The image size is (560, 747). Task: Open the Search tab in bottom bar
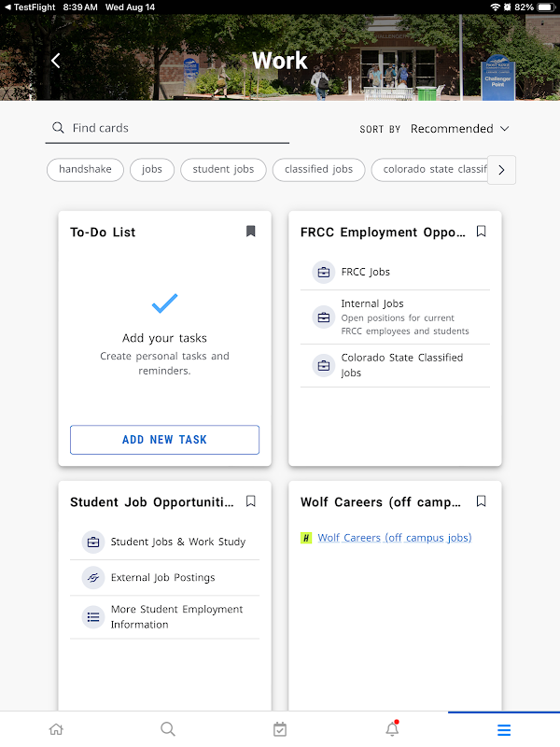[168, 729]
